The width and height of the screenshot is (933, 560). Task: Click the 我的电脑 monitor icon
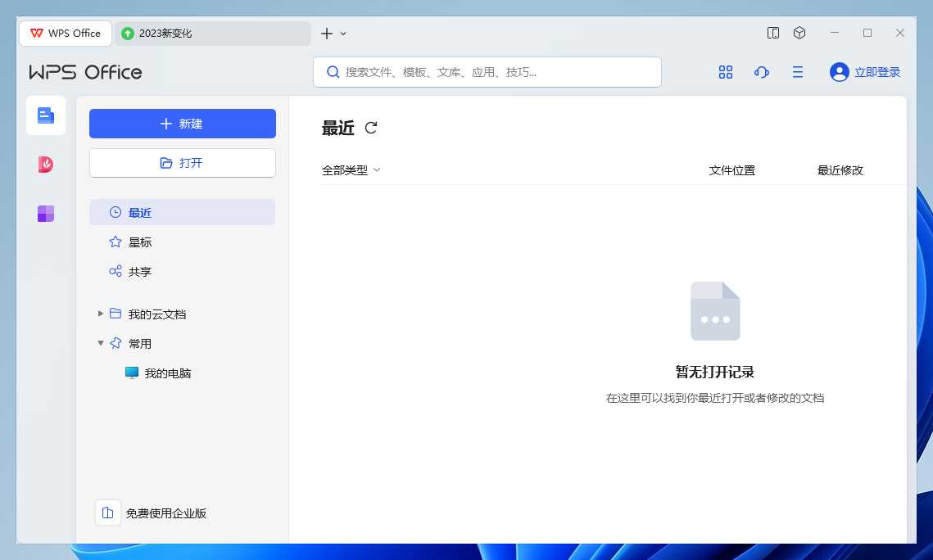132,373
